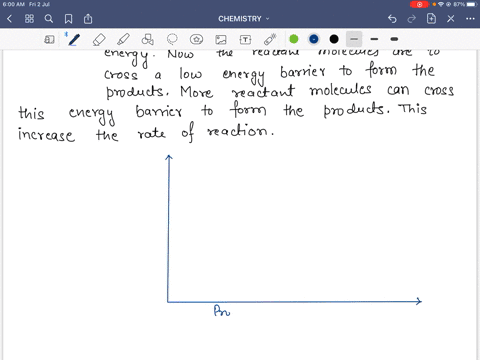Select the Pen tool
Screen dimensions: 480x360
click(x=74, y=39)
